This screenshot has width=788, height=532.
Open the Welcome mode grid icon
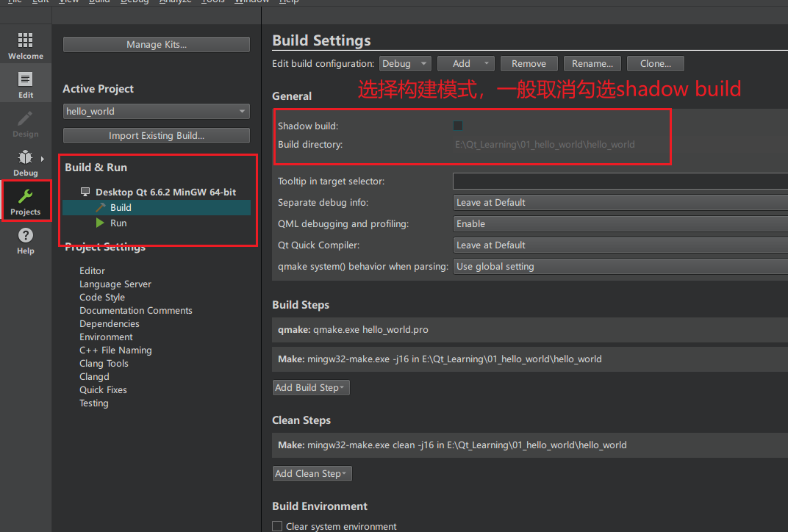point(26,41)
